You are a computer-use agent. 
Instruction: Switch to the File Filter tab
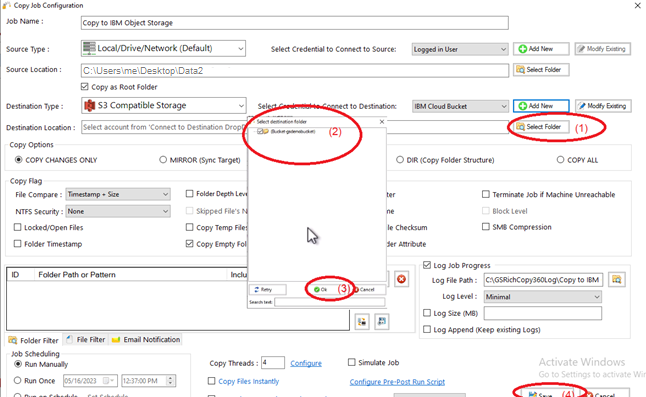[x=87, y=340]
